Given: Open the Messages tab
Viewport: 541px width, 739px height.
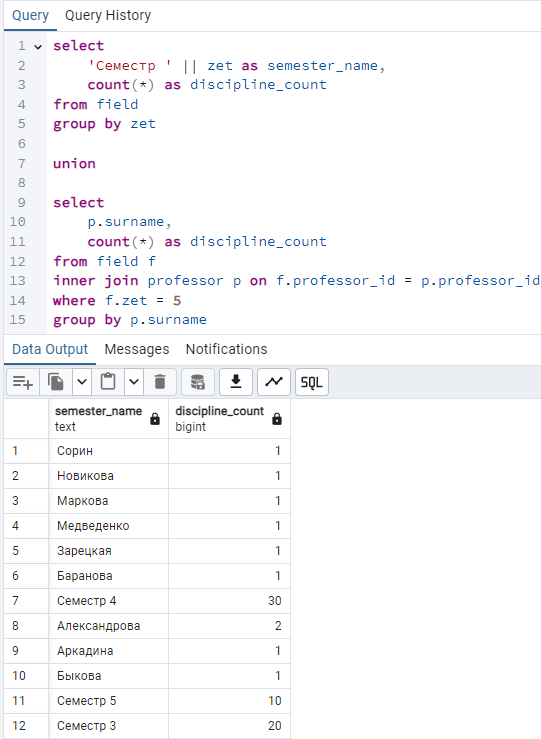Looking at the screenshot, I should point(137,349).
